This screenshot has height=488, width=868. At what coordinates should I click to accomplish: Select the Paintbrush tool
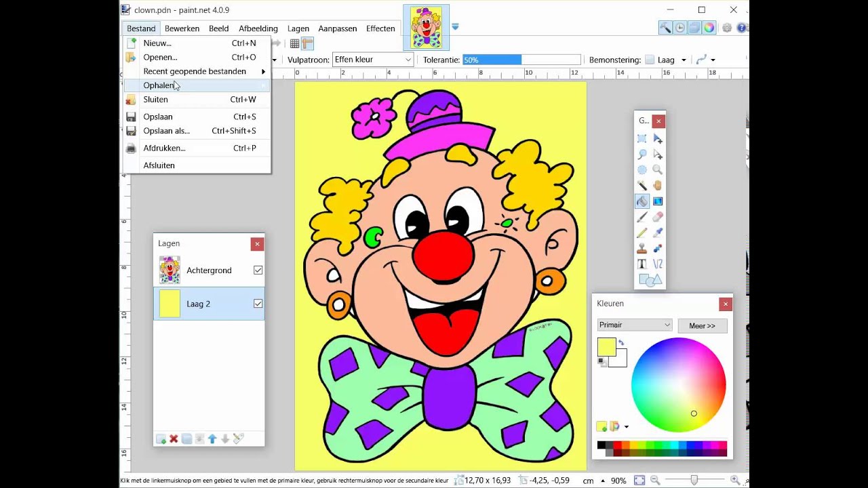pyautogui.click(x=642, y=217)
